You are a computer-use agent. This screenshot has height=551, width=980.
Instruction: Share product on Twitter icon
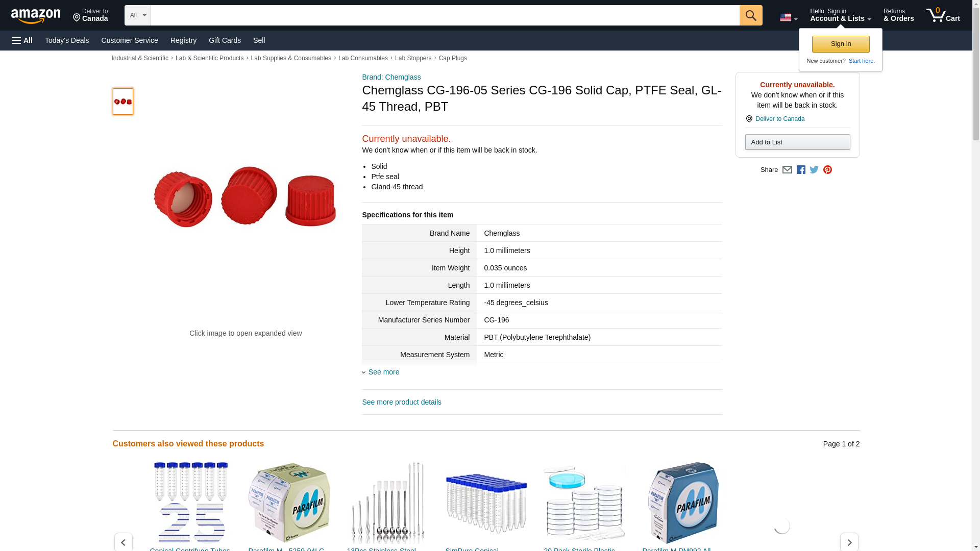coord(814,170)
